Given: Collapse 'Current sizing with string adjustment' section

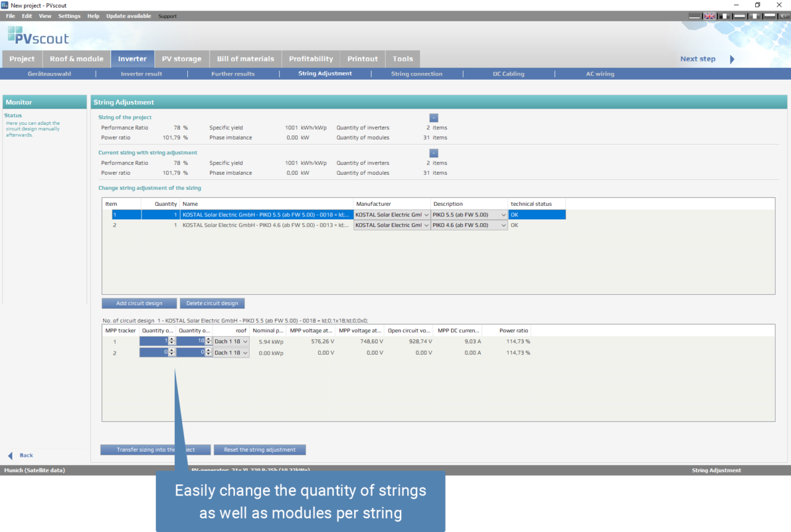Looking at the screenshot, I should 434,153.
